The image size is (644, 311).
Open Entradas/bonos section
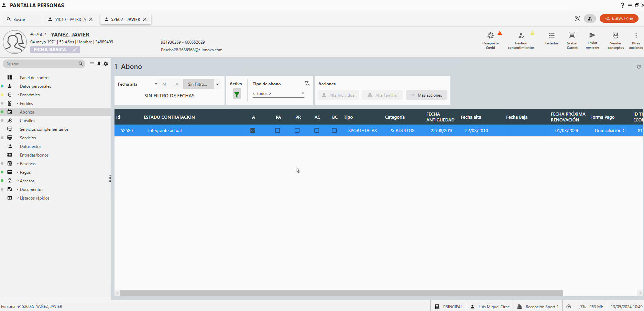(x=34, y=155)
